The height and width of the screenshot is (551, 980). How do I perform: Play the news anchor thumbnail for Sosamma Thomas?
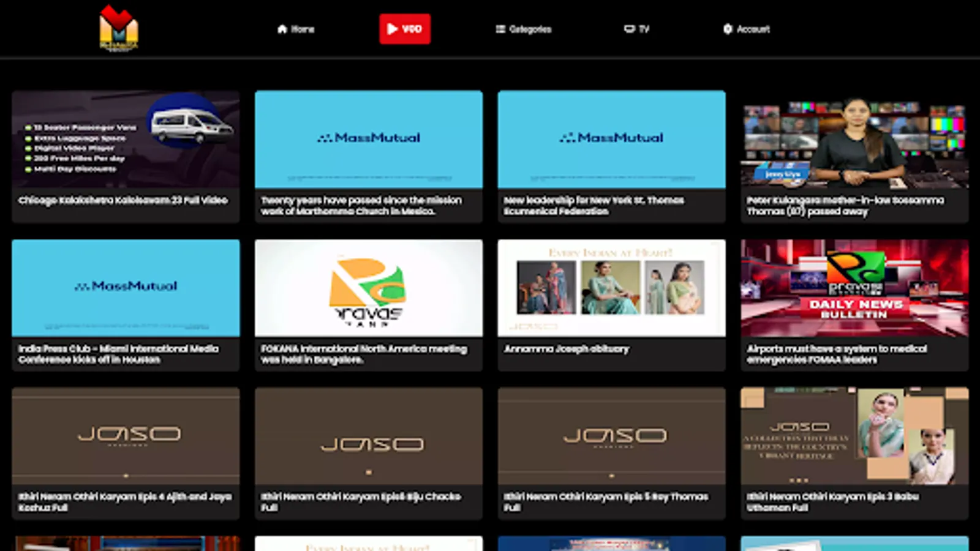click(854, 139)
